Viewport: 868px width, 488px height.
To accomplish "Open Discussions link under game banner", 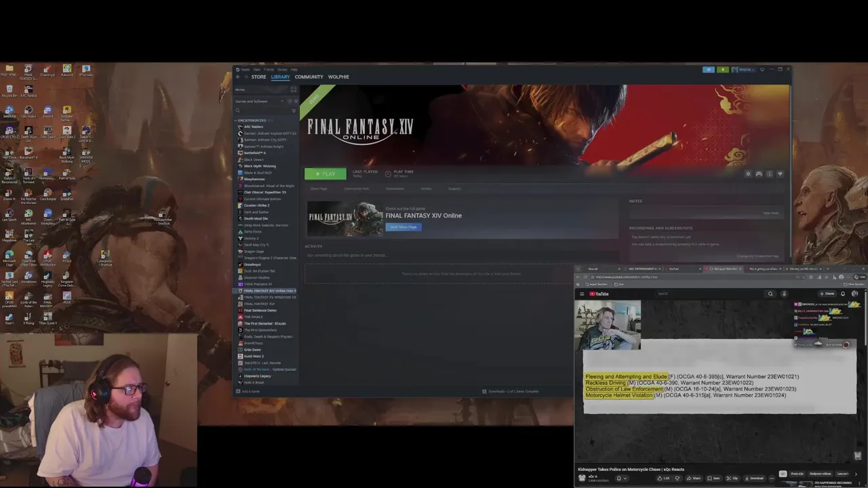I will pos(395,188).
